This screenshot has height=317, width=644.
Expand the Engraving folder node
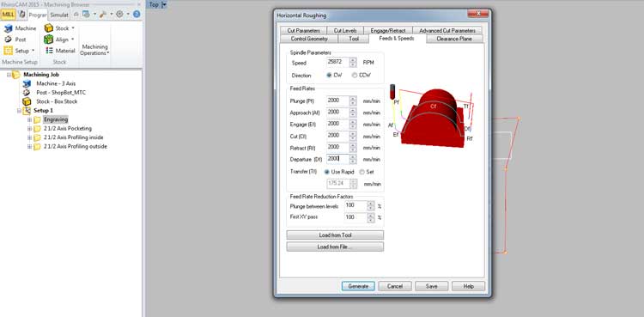[29, 119]
